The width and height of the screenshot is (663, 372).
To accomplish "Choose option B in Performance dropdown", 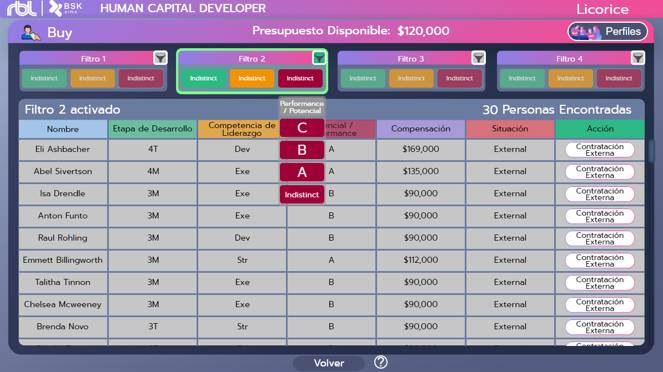I will 302,150.
